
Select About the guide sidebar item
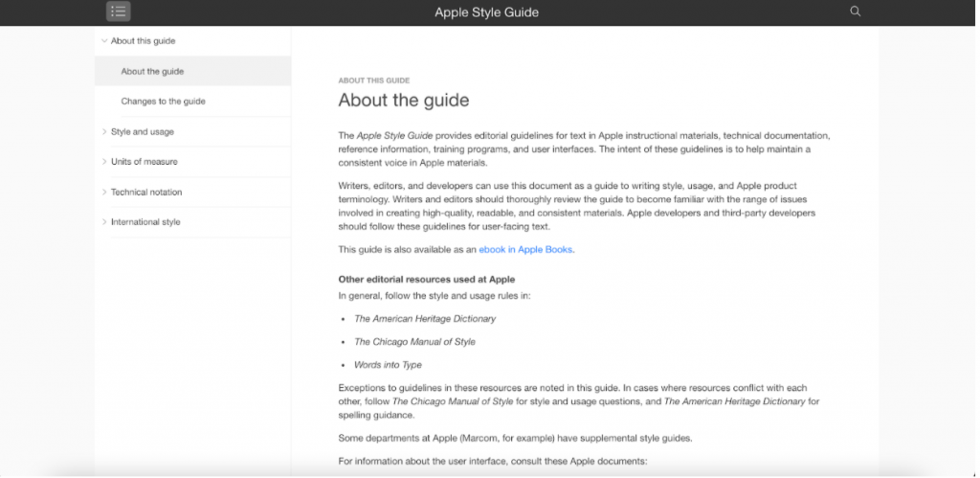(x=193, y=71)
